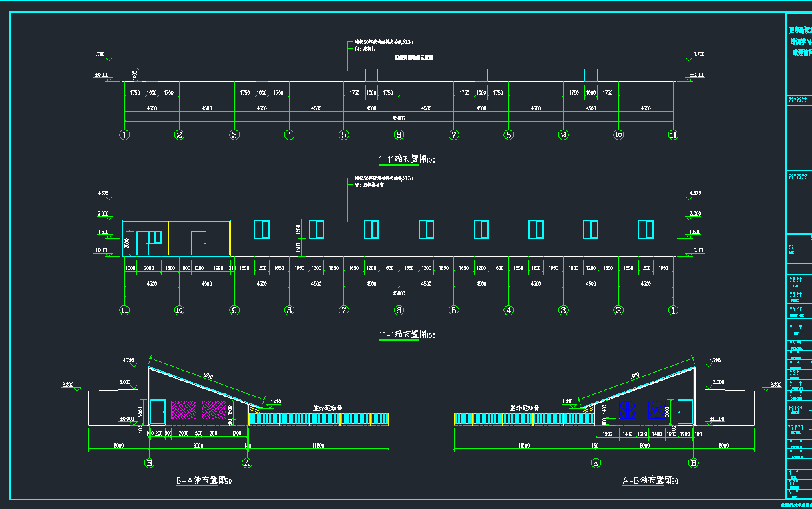812x509 pixels.
Task: Click axis bubble A in A-B section
Action: (596, 462)
